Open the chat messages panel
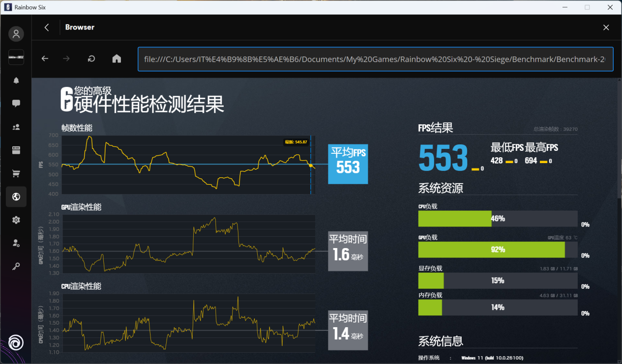 coord(16,104)
